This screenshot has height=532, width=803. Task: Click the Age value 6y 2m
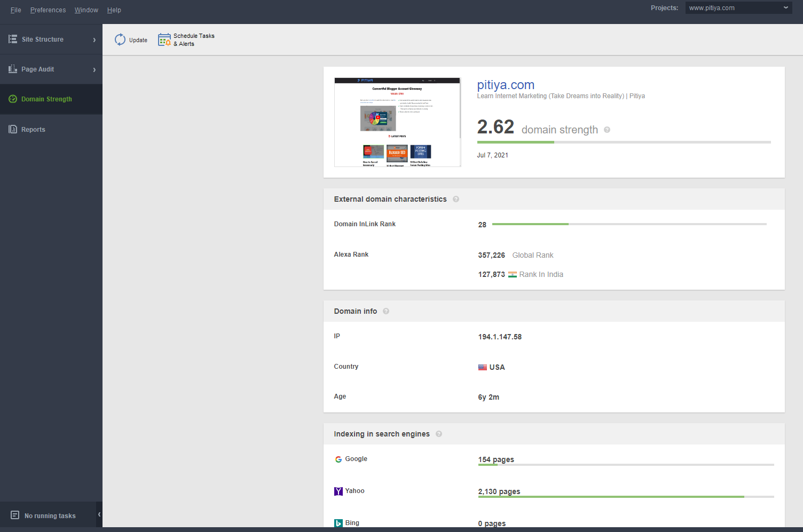(489, 397)
